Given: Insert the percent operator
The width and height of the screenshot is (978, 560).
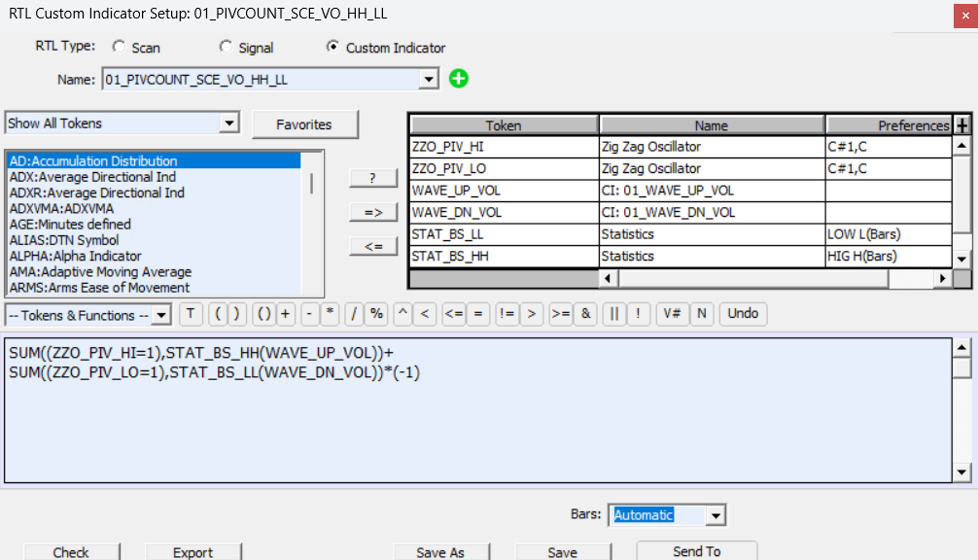Looking at the screenshot, I should (x=376, y=314).
